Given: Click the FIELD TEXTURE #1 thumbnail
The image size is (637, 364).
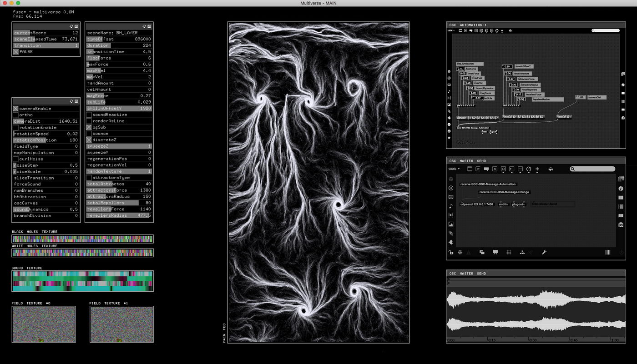Looking at the screenshot, I should pyautogui.click(x=121, y=324).
